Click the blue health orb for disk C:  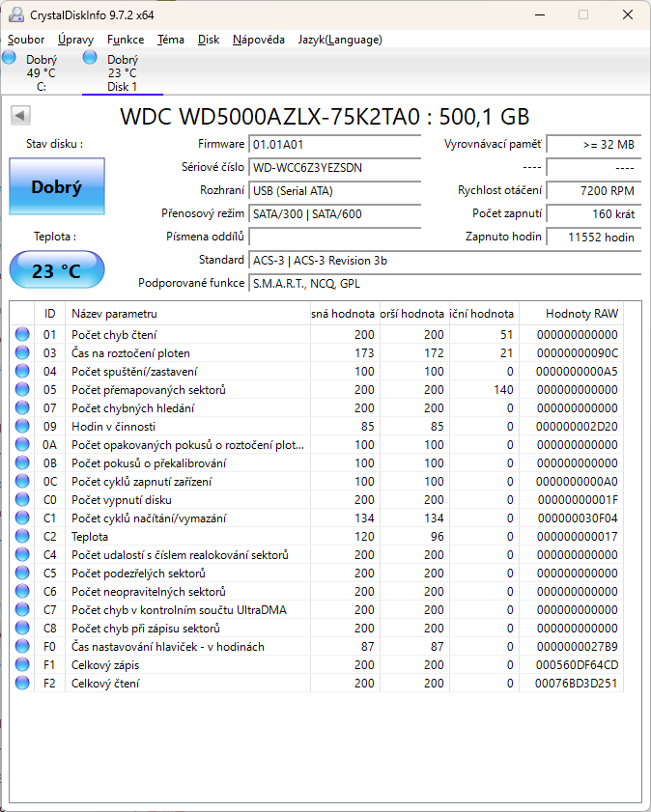9,57
